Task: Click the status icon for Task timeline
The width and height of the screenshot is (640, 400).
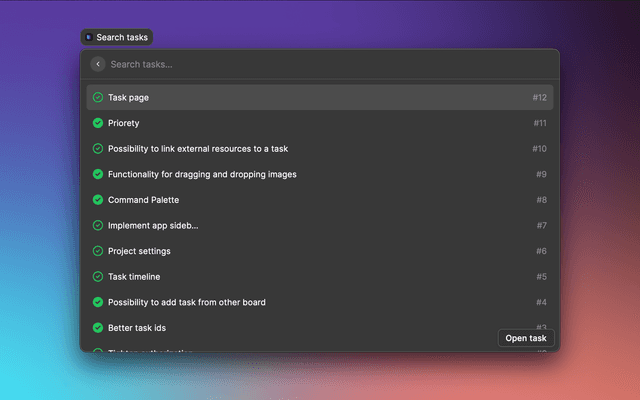Action: coord(98,277)
